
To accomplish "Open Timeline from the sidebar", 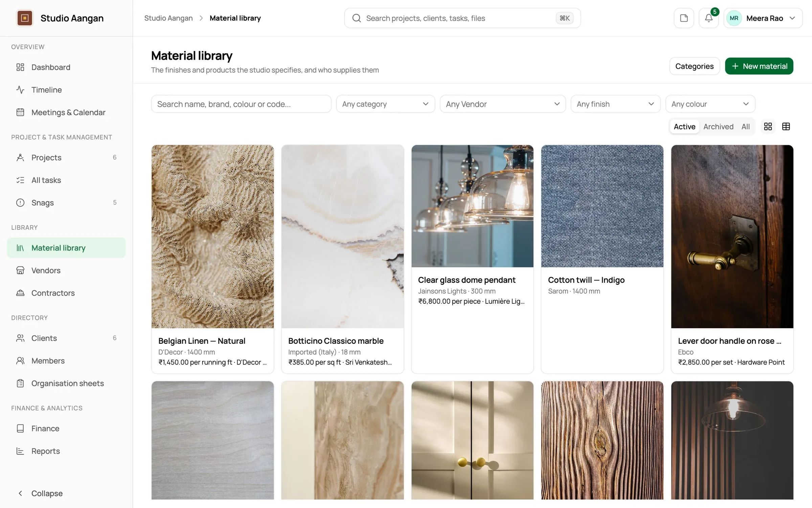I will pyautogui.click(x=66, y=90).
